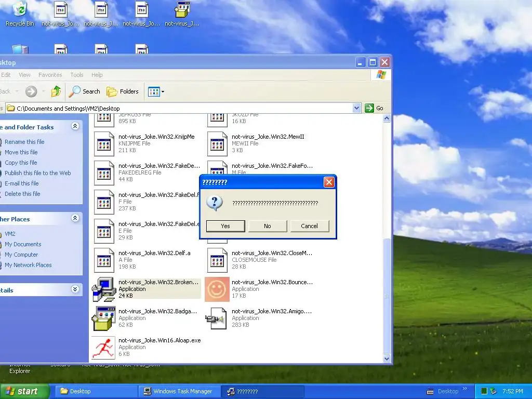Screen dimensions: 532x399
Task: Select the Bounce... smiley application icon
Action: pyautogui.click(x=217, y=289)
